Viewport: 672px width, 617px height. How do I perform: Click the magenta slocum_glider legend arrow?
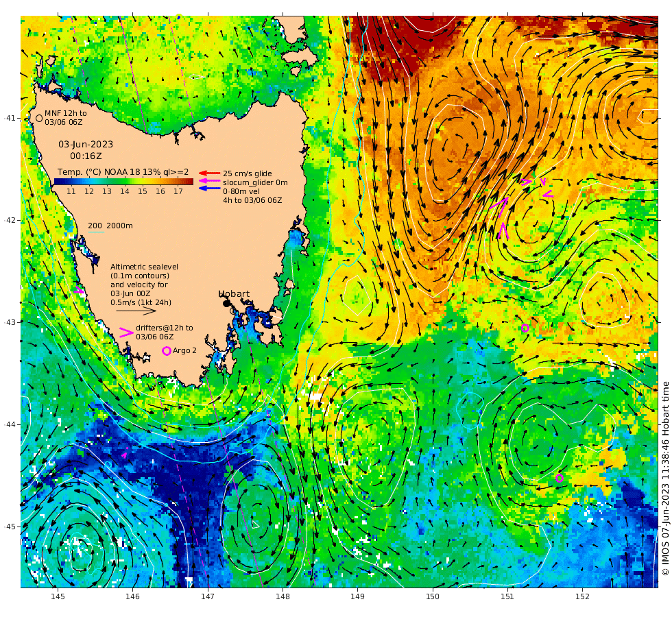pos(210,181)
